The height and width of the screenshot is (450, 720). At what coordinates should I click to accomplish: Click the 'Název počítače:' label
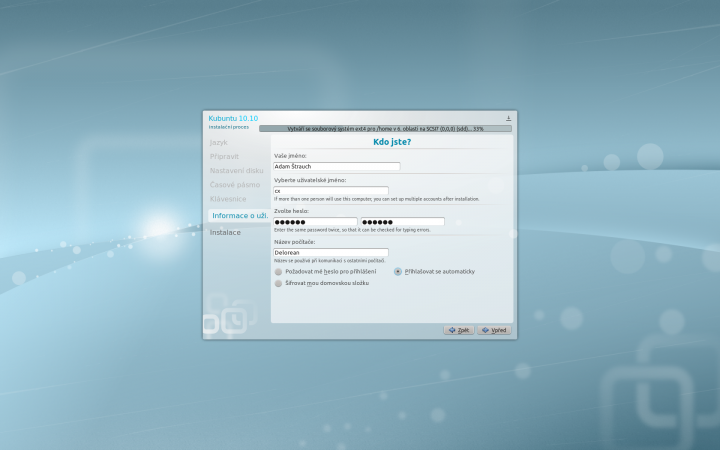pos(294,242)
